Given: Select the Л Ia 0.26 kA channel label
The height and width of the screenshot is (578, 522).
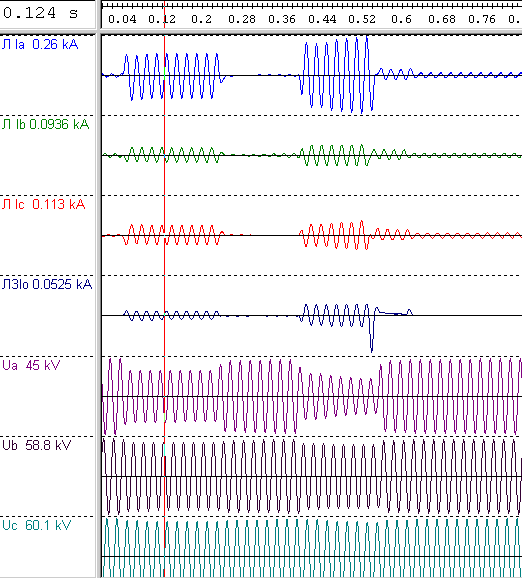Looking at the screenshot, I should pos(40,45).
